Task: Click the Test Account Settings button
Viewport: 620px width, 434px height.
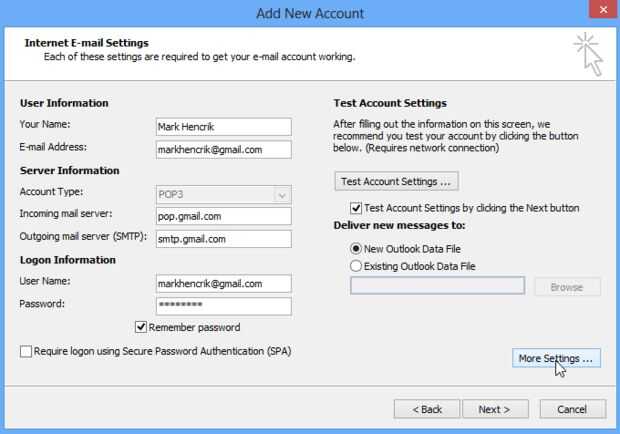Action: click(395, 181)
